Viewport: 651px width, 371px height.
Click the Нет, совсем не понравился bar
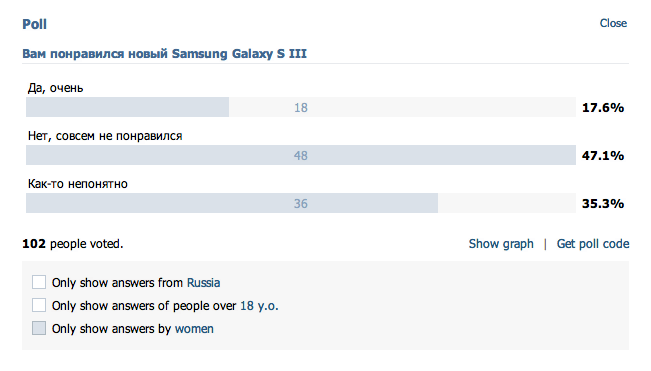pos(301,155)
